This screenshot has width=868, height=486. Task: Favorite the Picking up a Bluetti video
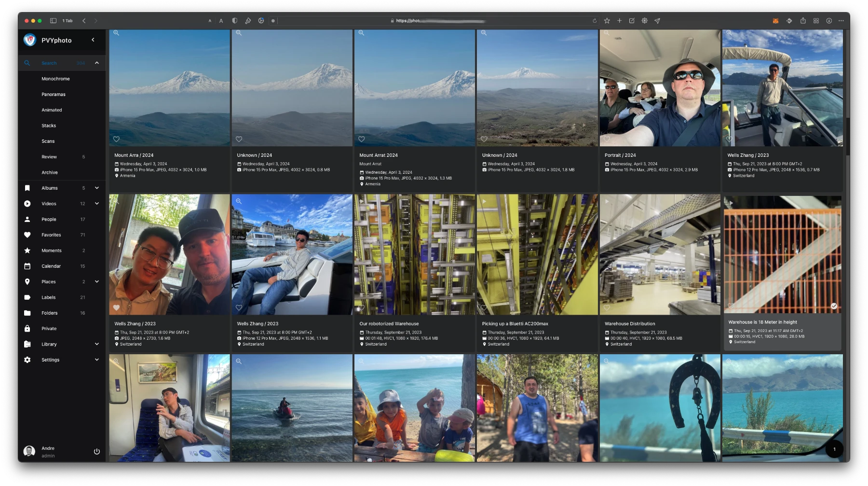click(x=484, y=307)
